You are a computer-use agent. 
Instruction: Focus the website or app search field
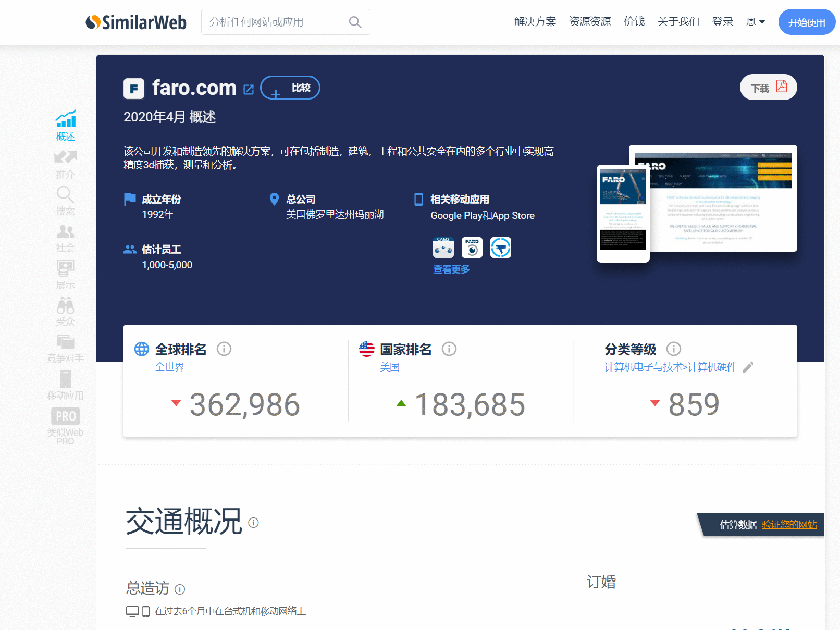click(286, 22)
